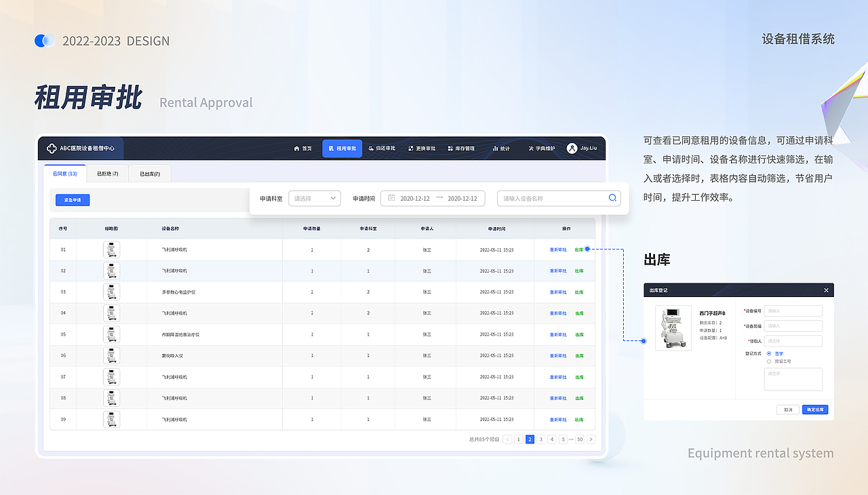The image size is (868, 495).
Task: Open thumbnail for row 06
Action: click(x=111, y=356)
